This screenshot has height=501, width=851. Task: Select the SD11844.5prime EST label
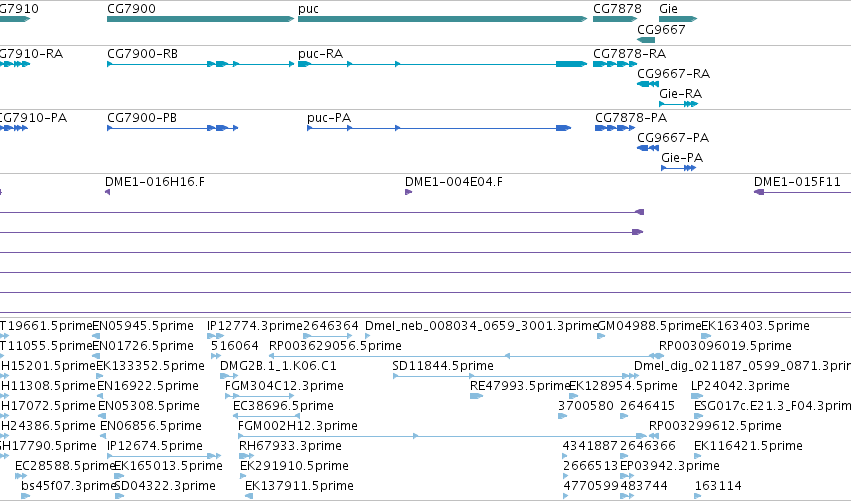tap(443, 366)
